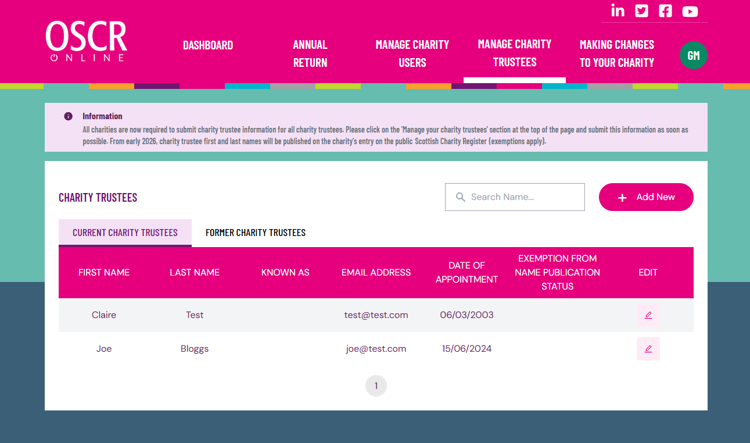Select Manage Charity Trustees menu item
Image resolution: width=750 pixels, height=443 pixels.
click(x=514, y=53)
